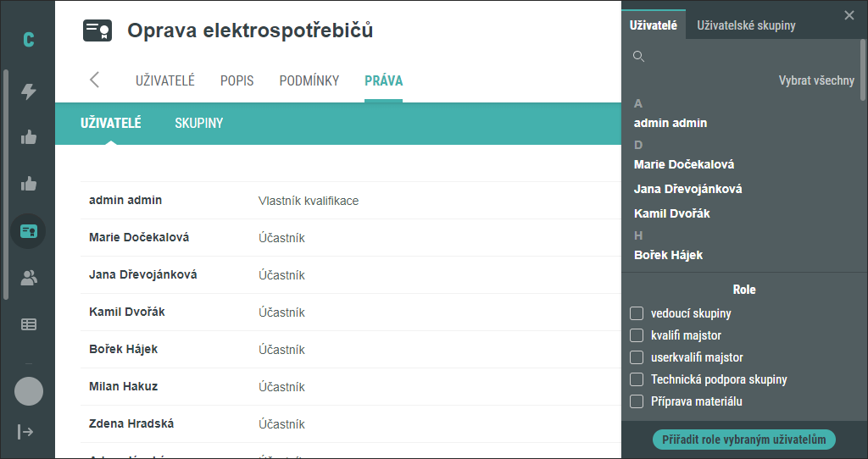
Task: Click the logout arrow icon
Action: pyautogui.click(x=25, y=431)
